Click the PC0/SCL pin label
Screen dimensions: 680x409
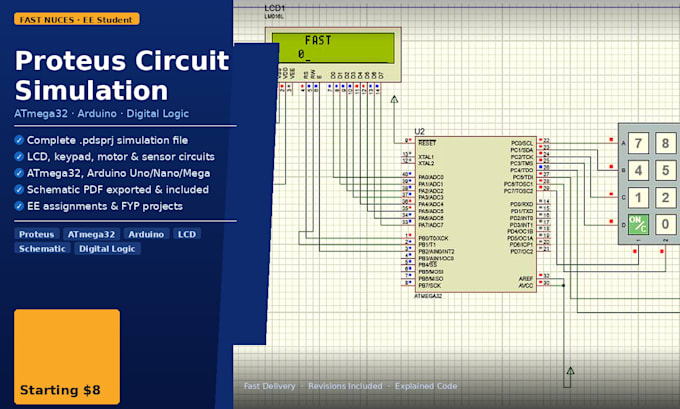pos(522,143)
